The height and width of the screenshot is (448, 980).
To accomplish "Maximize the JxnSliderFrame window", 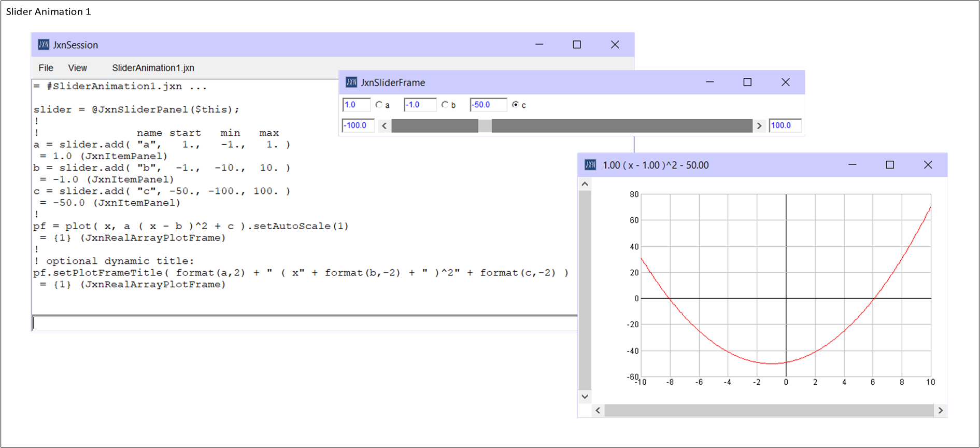I will click(747, 82).
